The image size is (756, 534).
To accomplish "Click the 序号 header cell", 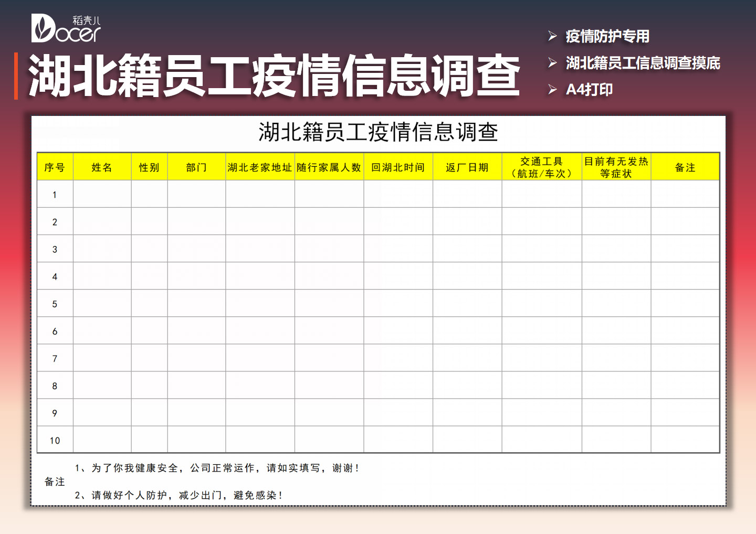I will point(55,167).
